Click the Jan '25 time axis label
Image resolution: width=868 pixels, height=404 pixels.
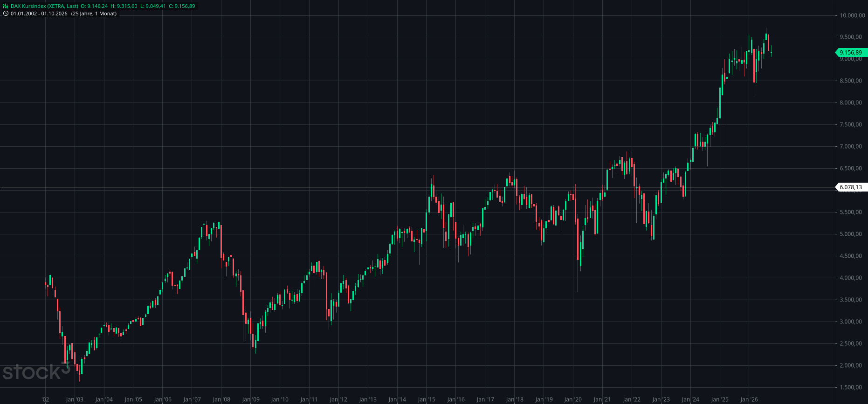click(x=720, y=399)
